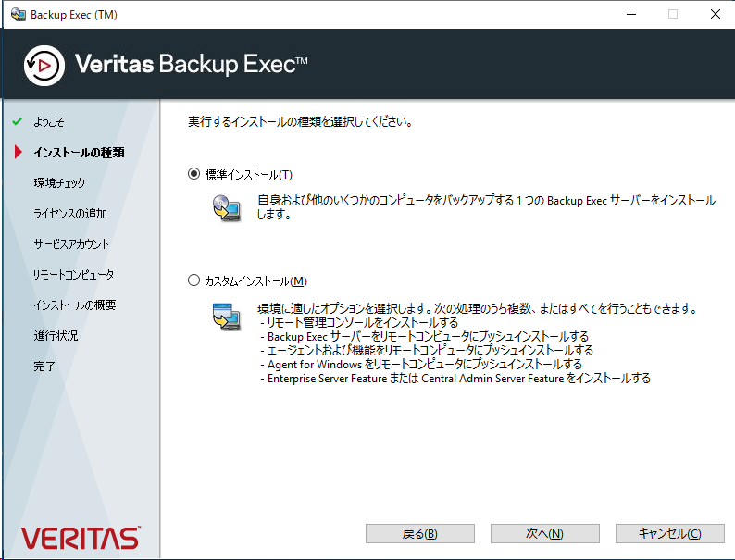Click the Enterprise Server Feature line

[x=455, y=379]
